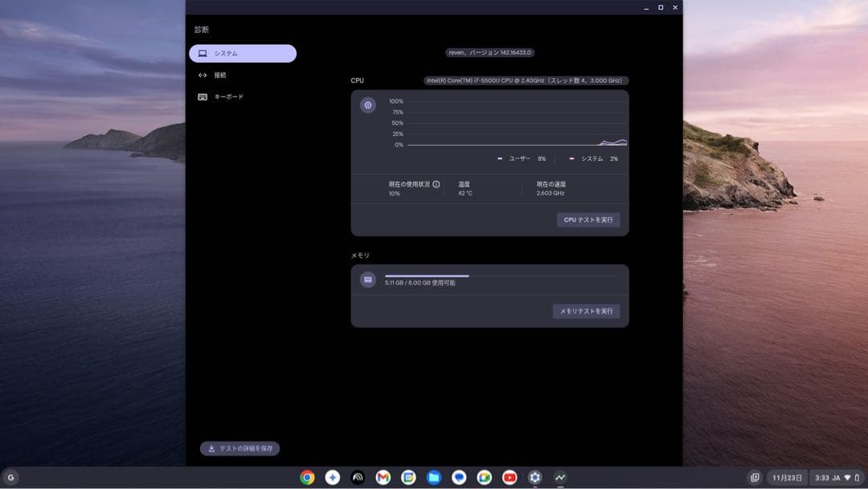The width and height of the screenshot is (868, 489).
Task: Open the app launcher button at bottom left
Action: point(13,477)
